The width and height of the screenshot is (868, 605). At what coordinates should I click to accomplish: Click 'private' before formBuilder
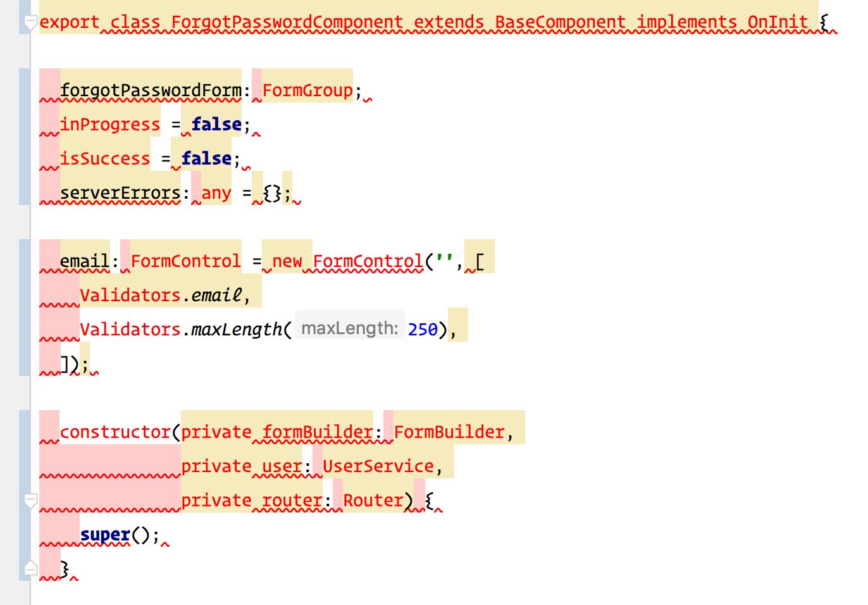216,432
